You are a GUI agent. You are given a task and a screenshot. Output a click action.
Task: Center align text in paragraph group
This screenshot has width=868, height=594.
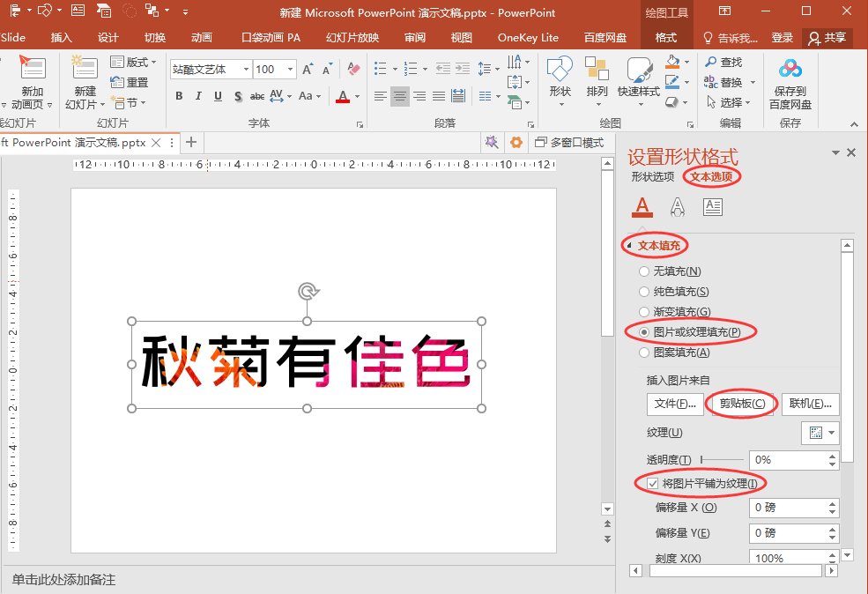pyautogui.click(x=400, y=96)
